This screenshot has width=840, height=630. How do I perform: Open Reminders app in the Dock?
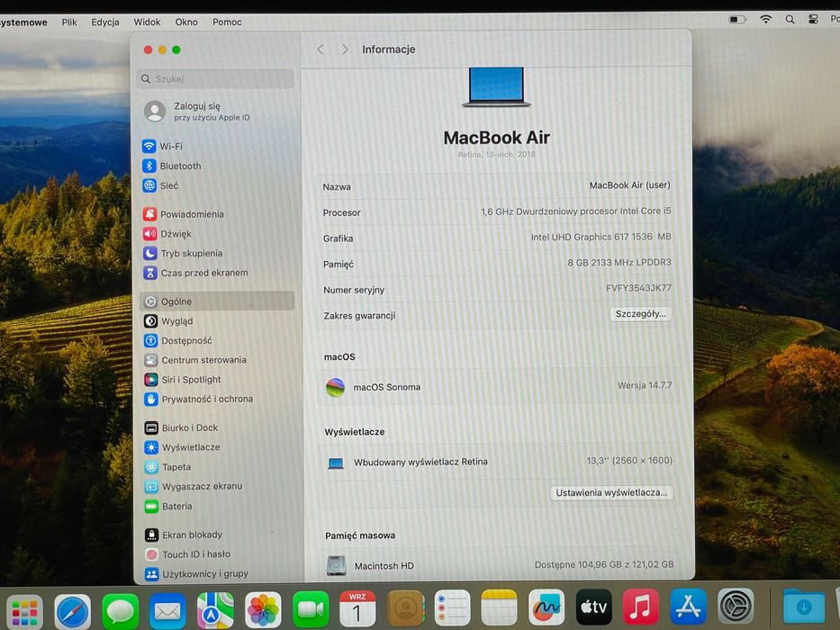(452, 607)
